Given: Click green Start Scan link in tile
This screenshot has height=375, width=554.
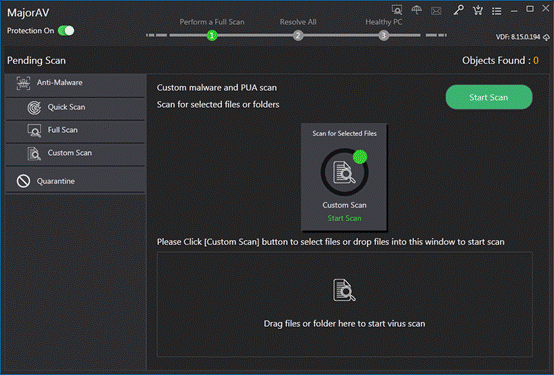Looking at the screenshot, I should (x=344, y=218).
